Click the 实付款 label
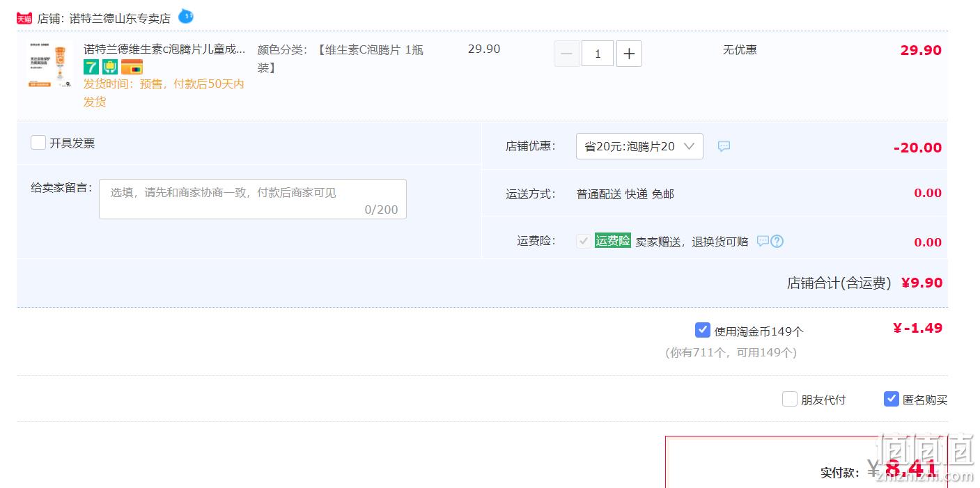This screenshot has width=980, height=488. [840, 473]
